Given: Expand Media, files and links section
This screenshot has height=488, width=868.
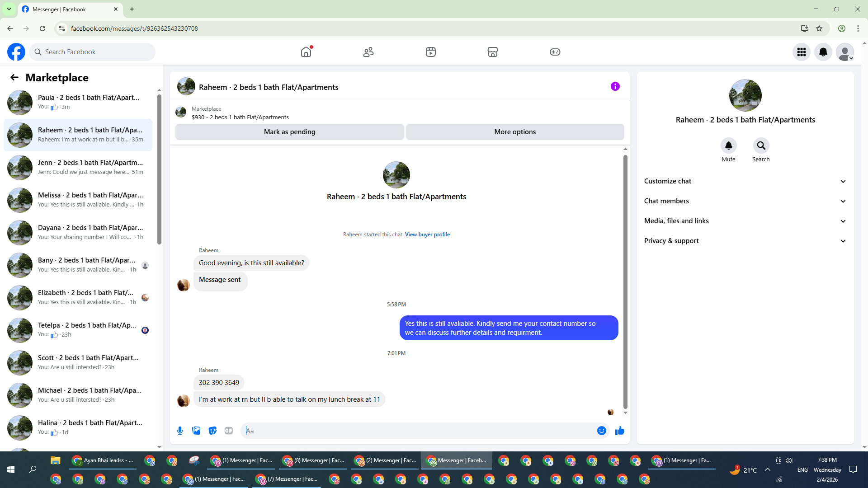Looking at the screenshot, I should click(x=745, y=221).
